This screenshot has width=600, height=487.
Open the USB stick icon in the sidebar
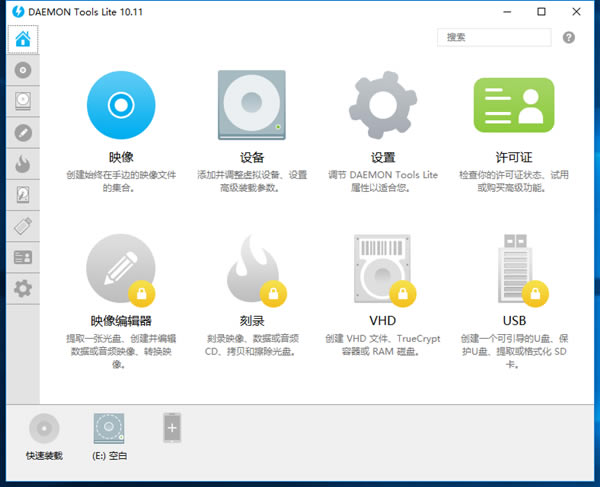click(x=22, y=226)
